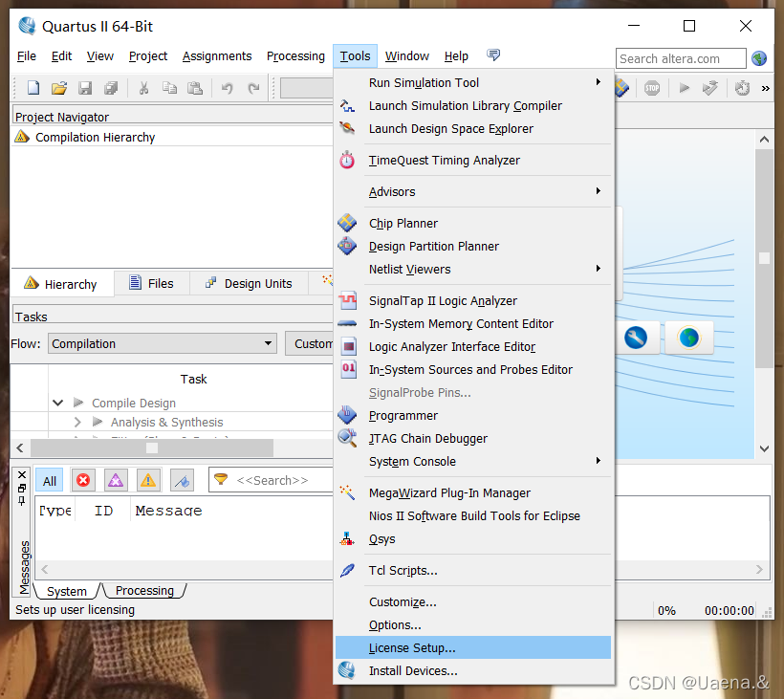The height and width of the screenshot is (699, 784).
Task: Toggle critical warning messages filter icon
Action: [116, 480]
